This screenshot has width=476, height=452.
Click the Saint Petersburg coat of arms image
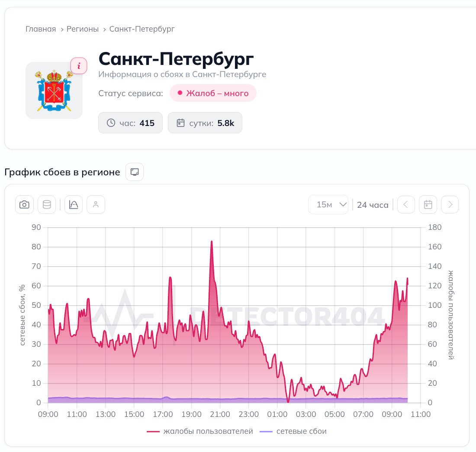click(54, 90)
